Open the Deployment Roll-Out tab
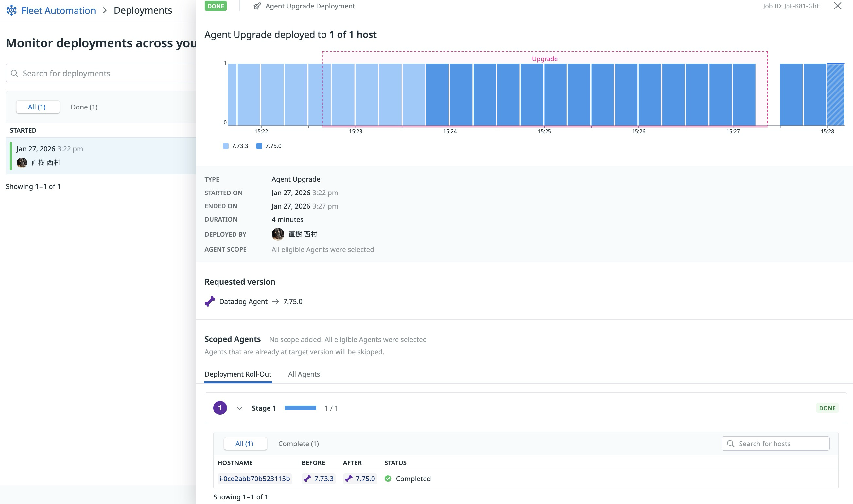 (238, 374)
